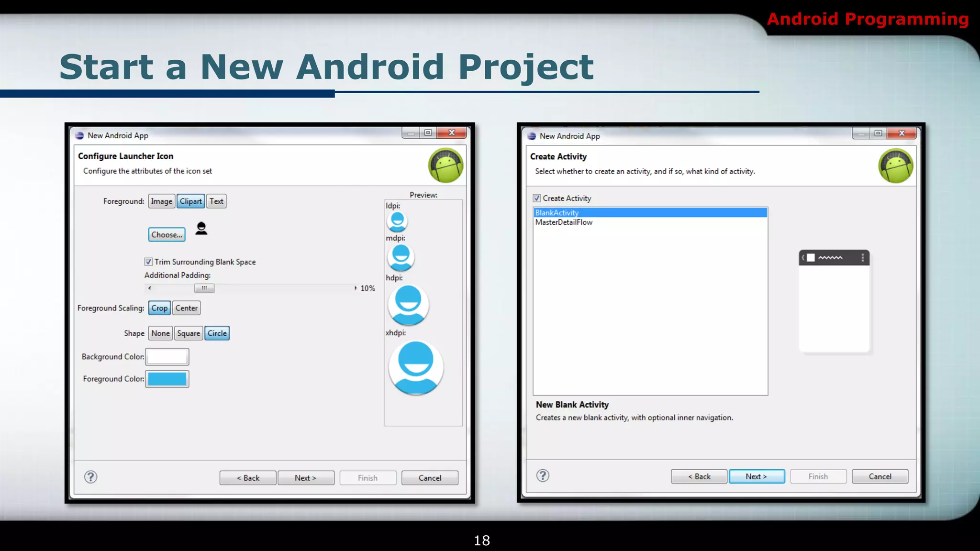Set shape to None
Image resolution: width=980 pixels, height=551 pixels.
pos(160,333)
